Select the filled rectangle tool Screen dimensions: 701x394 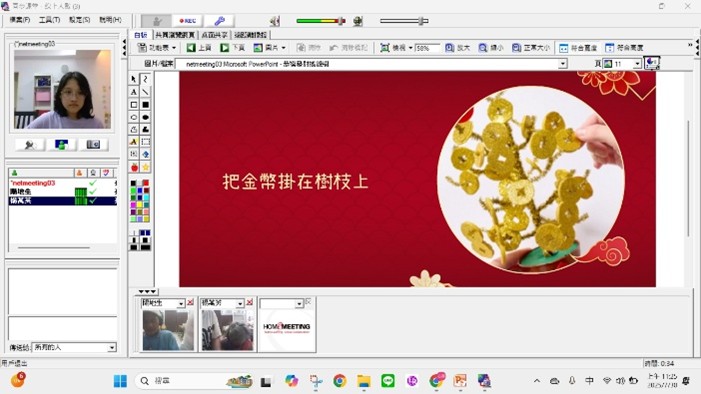pyautogui.click(x=146, y=105)
